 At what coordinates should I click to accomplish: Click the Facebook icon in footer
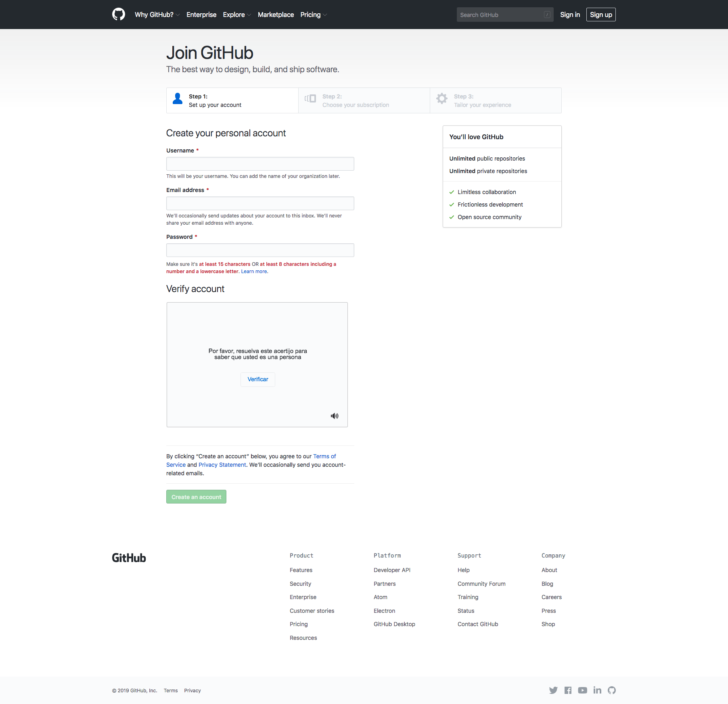pyautogui.click(x=568, y=690)
